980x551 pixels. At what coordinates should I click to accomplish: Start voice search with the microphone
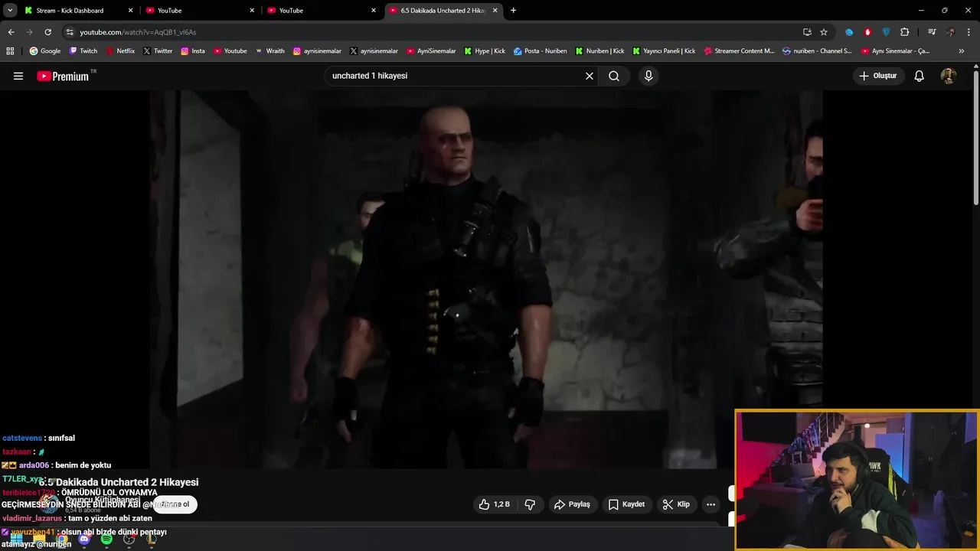tap(648, 76)
